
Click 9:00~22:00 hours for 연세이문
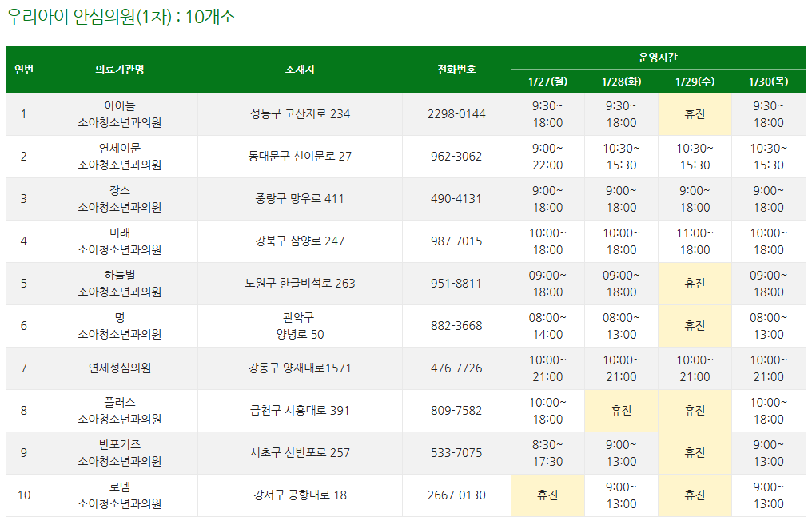547,157
